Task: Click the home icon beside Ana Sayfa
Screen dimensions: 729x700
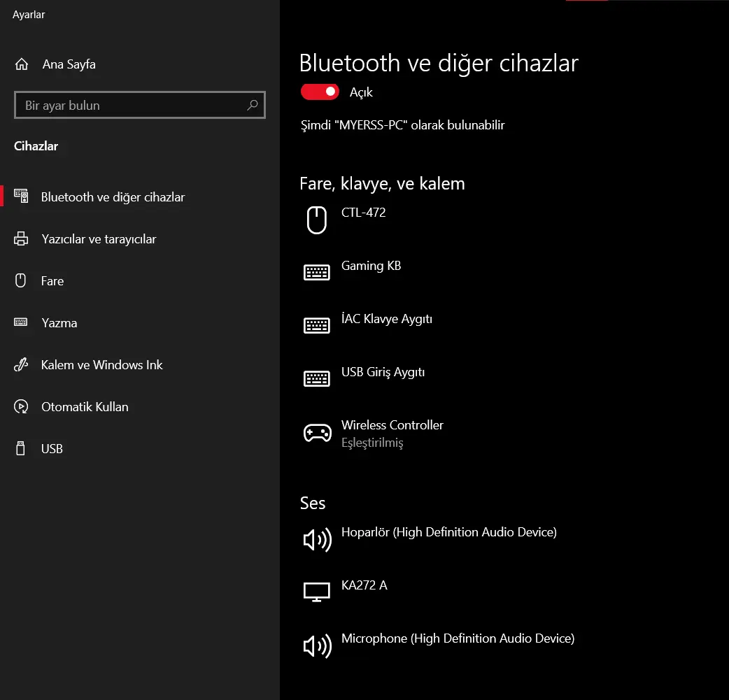Action: click(22, 64)
